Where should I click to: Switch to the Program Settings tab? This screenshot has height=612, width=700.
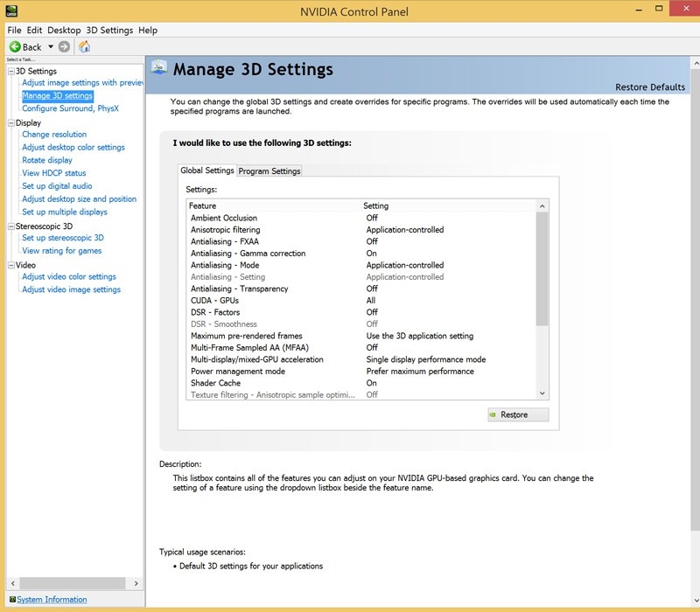pos(269,170)
